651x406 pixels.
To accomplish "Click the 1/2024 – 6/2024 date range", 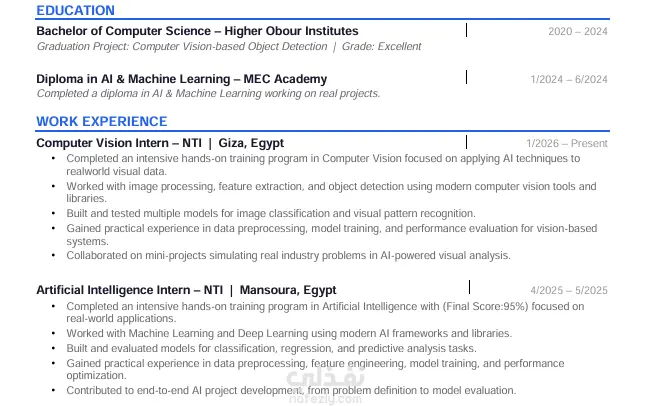I will tap(569, 79).
